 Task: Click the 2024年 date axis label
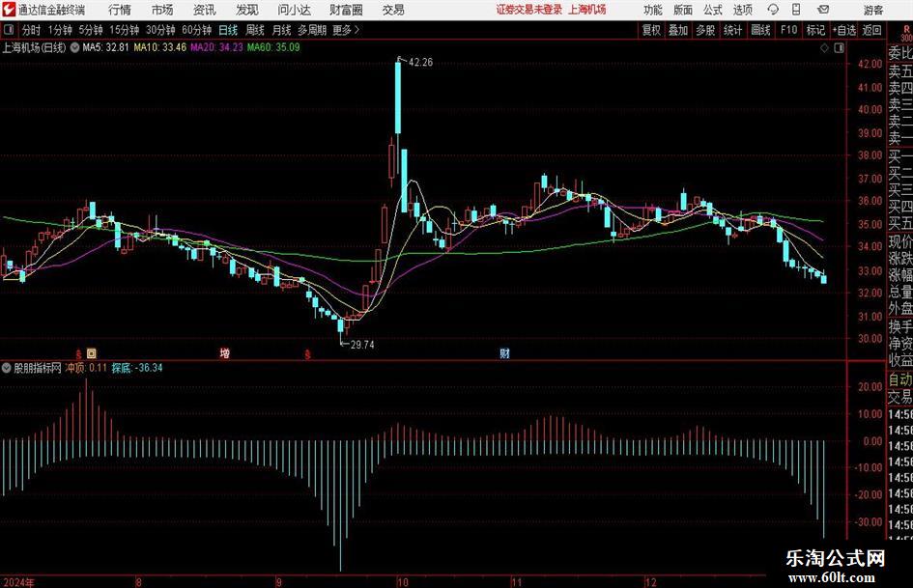coord(18,582)
